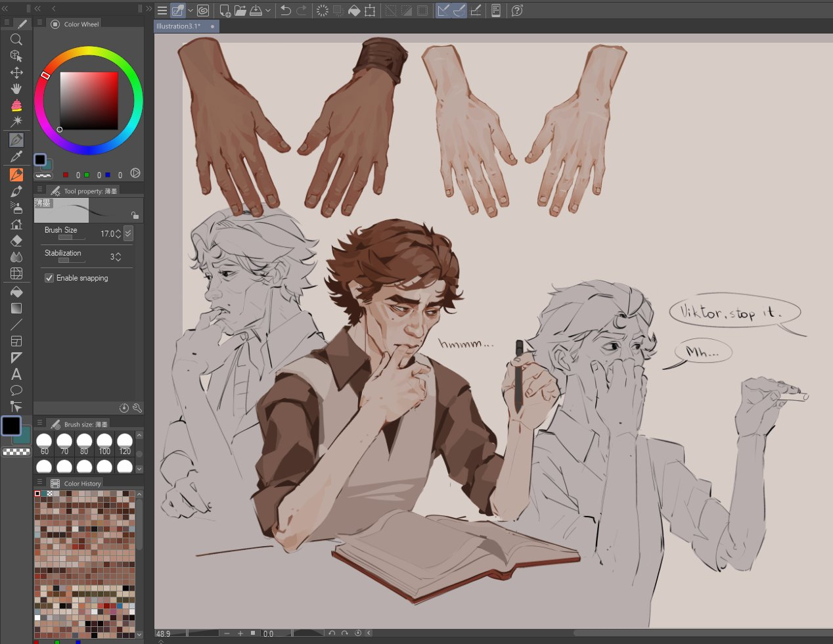Image resolution: width=833 pixels, height=644 pixels.
Task: Select the Text tool
Action: tap(16, 375)
